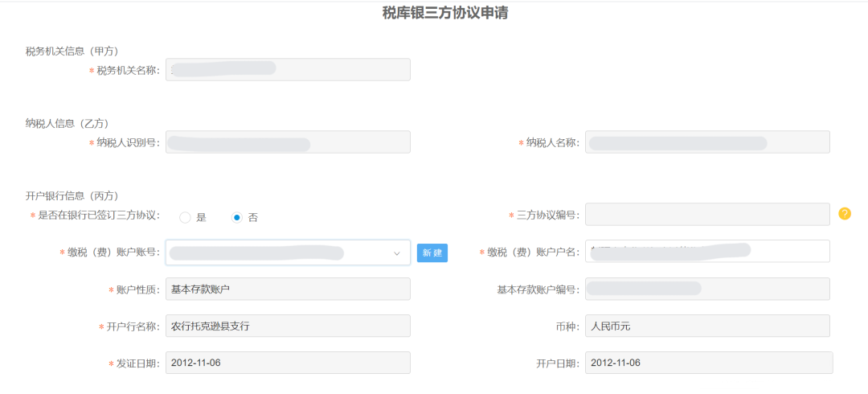Click the 基本存款账户编号 input field
This screenshot has width=868, height=394.
tap(707, 289)
